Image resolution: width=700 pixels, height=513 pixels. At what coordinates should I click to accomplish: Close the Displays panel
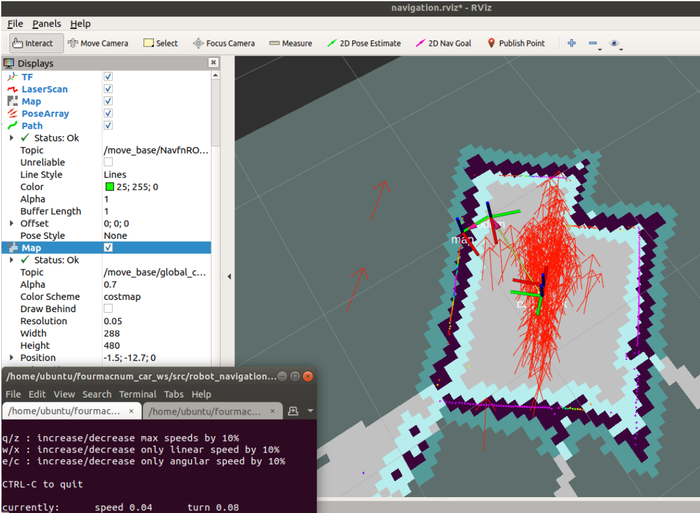pos(213,63)
